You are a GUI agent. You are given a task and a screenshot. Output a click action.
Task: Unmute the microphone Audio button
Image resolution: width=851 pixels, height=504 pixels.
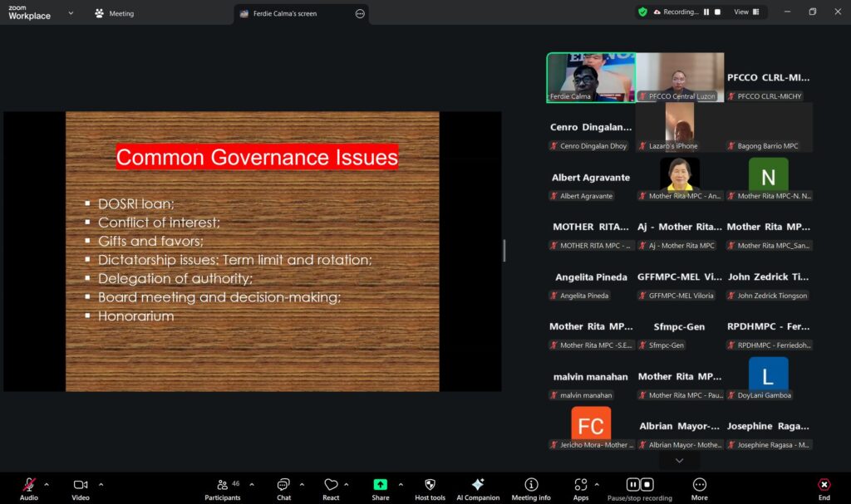29,485
